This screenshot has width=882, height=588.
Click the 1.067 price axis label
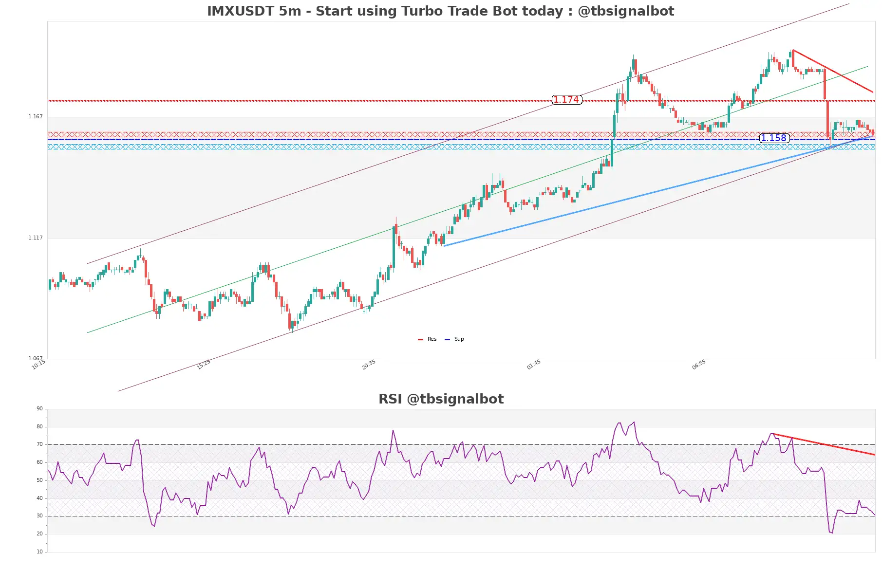(36, 359)
